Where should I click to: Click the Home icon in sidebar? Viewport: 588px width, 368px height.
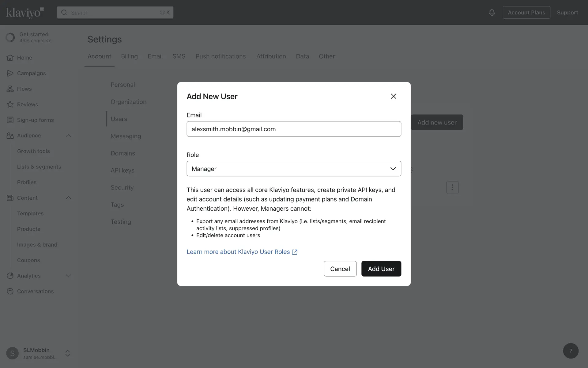coord(10,58)
